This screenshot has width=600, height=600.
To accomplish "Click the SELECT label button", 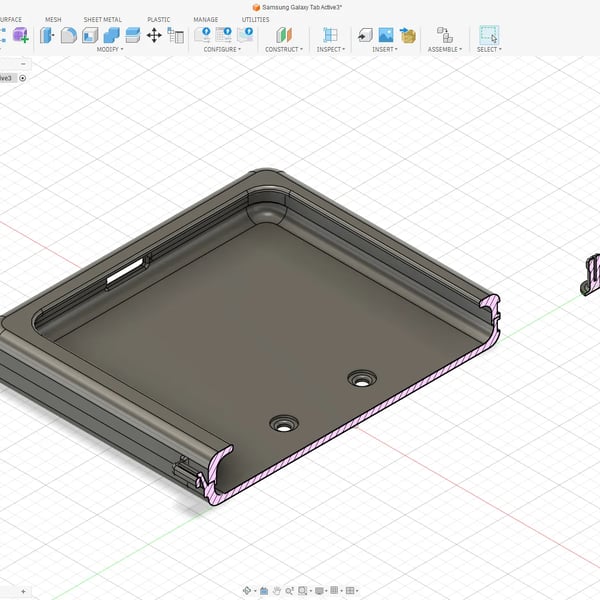I will point(489,49).
